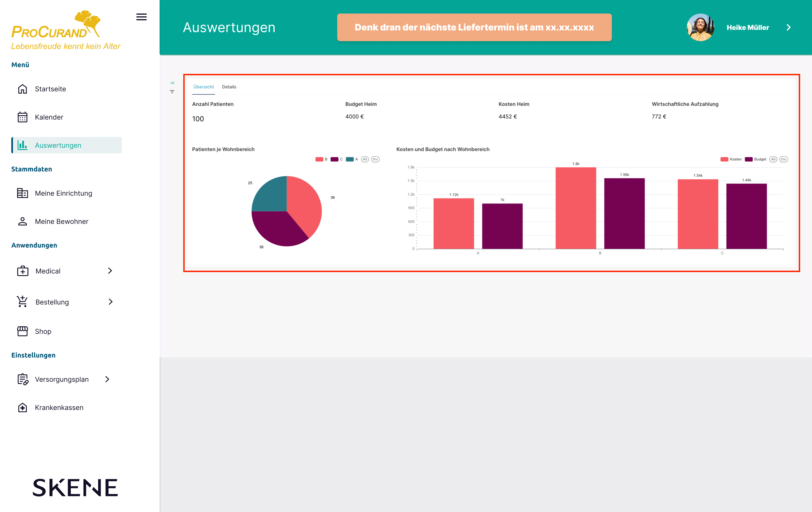The image size is (812, 512).
Task: Open the Bestellung shopping cart icon
Action: coord(22,302)
